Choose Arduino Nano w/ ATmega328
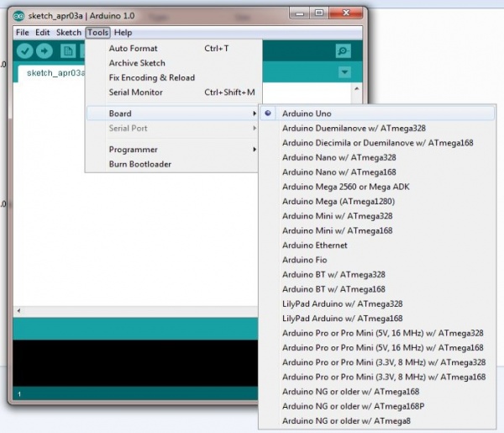 (377, 157)
